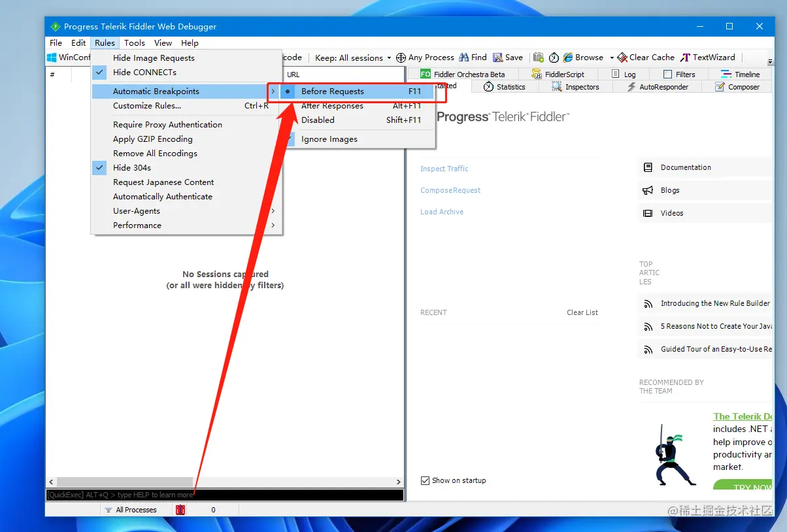Viewport: 787px width, 532px height.
Task: Click the camera screenshot icon in toolbar
Action: [539, 58]
